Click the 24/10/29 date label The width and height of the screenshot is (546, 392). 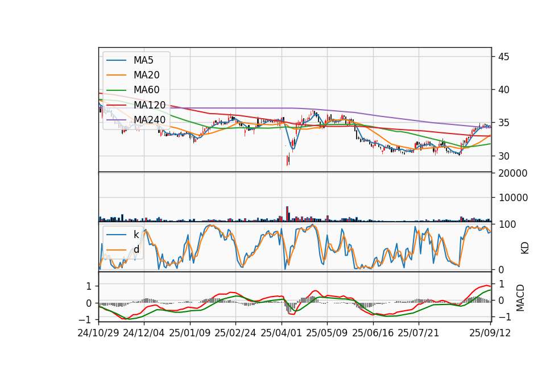(98, 333)
